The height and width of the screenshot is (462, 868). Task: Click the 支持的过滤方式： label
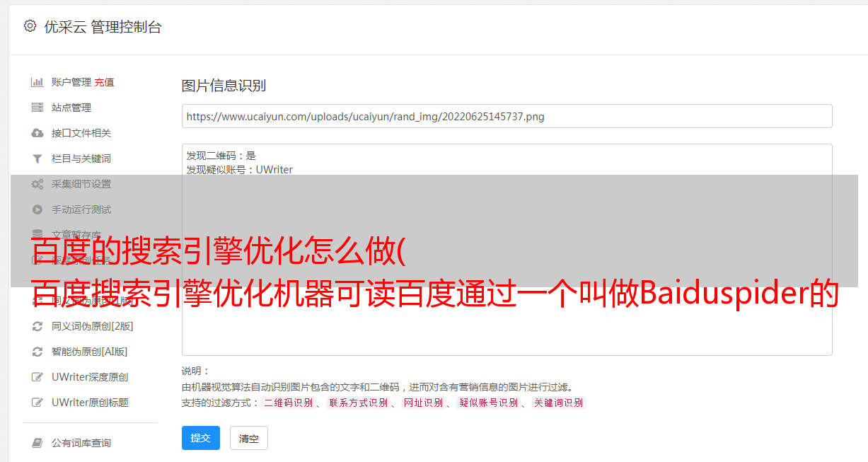(221, 403)
